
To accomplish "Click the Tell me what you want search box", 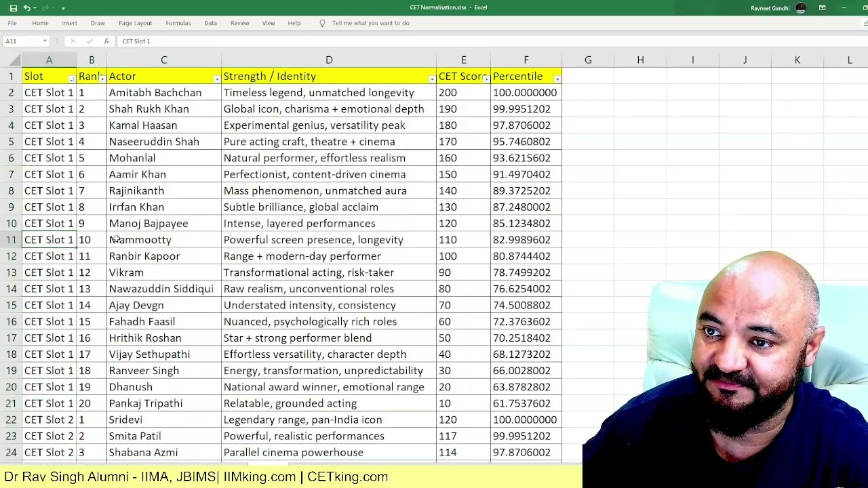I will pyautogui.click(x=370, y=23).
